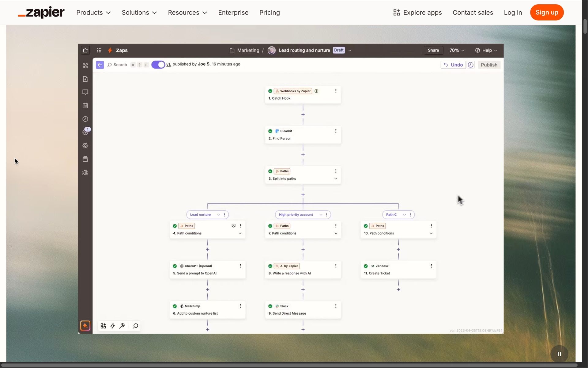Click the horizontal scrollbar at bottom

[x=289, y=365]
